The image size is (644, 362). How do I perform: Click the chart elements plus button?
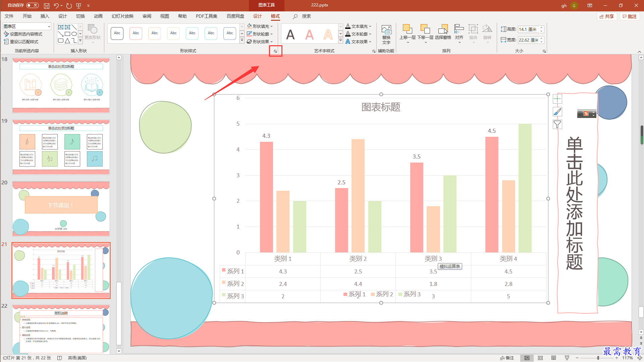(557, 99)
